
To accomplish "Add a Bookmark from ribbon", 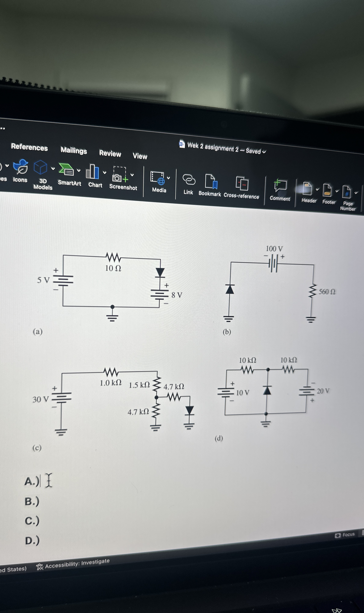I will coord(211,182).
